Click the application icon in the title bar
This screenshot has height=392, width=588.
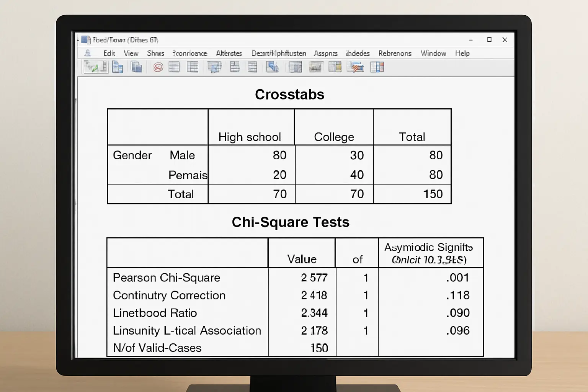(86, 40)
